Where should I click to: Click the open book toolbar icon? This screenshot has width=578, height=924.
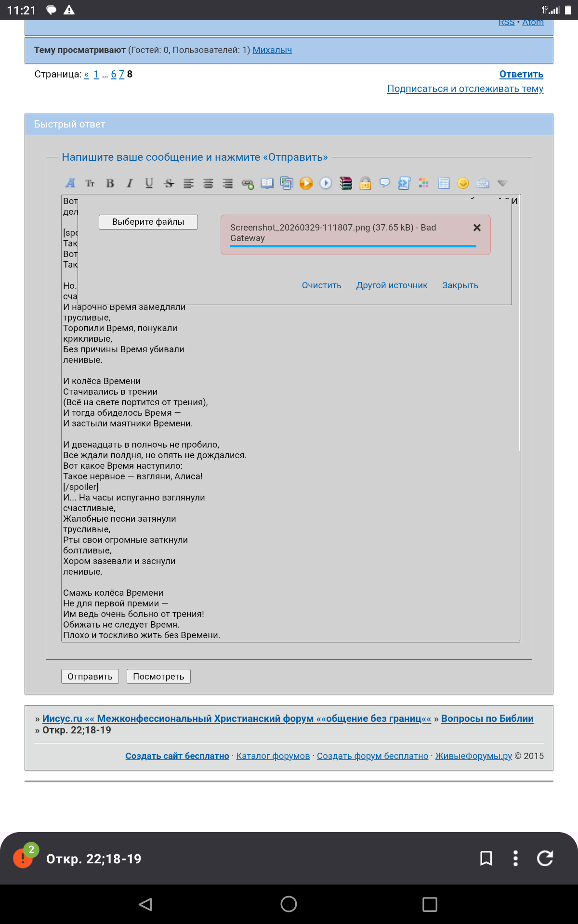[267, 183]
